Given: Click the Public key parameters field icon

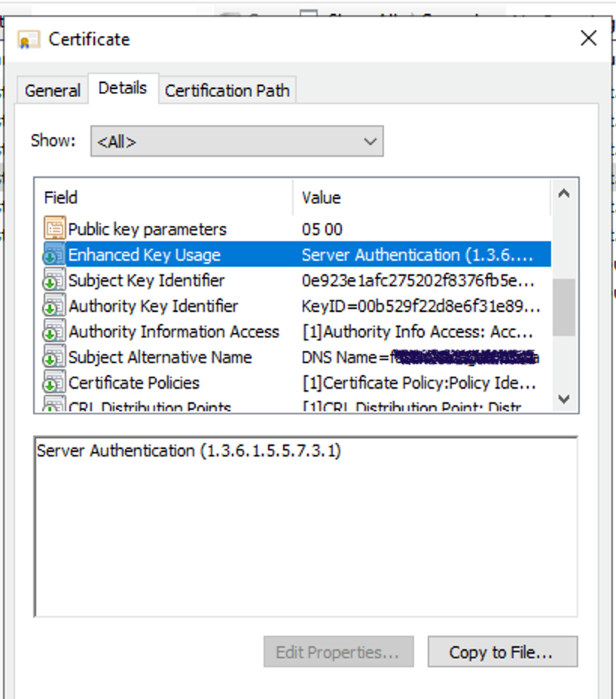Looking at the screenshot, I should click(54, 229).
